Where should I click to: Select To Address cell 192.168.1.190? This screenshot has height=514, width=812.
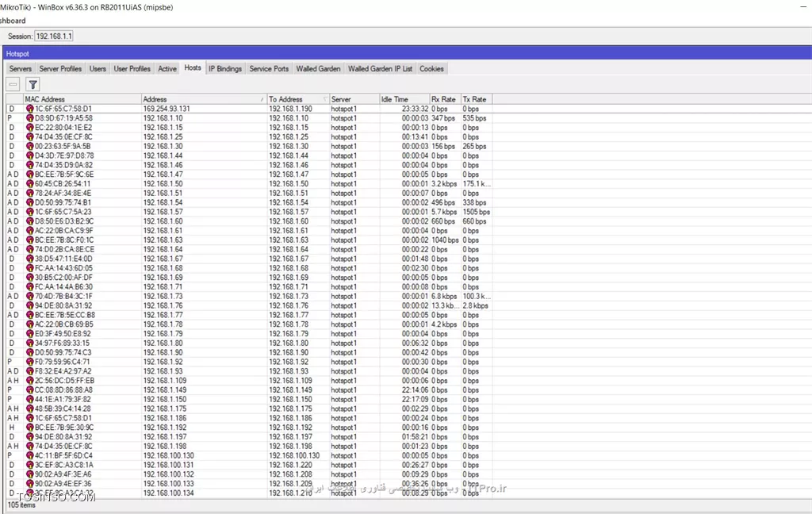(290, 109)
